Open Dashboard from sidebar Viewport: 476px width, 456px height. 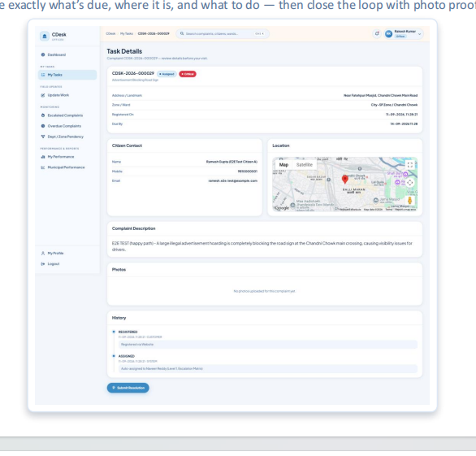point(67,54)
